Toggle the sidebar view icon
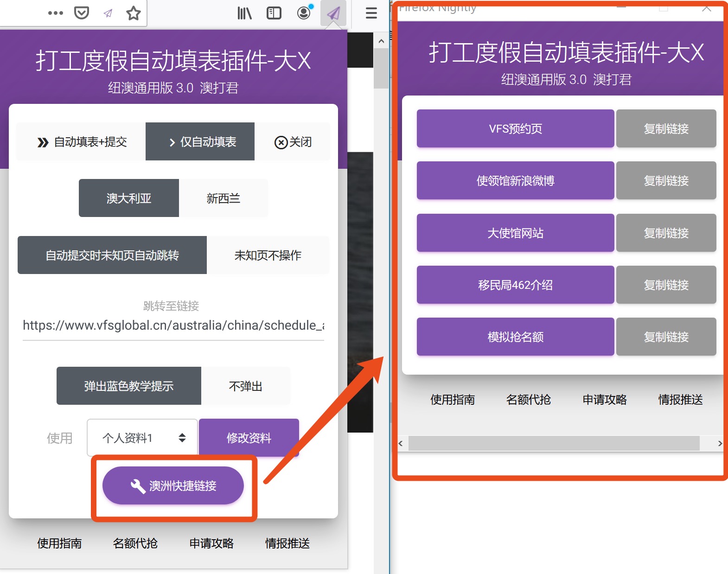 tap(274, 13)
